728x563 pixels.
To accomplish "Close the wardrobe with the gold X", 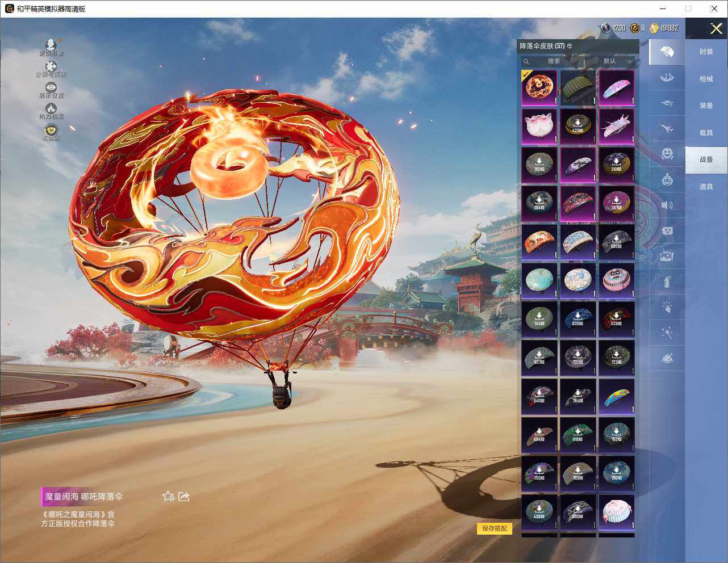I will [x=716, y=28].
